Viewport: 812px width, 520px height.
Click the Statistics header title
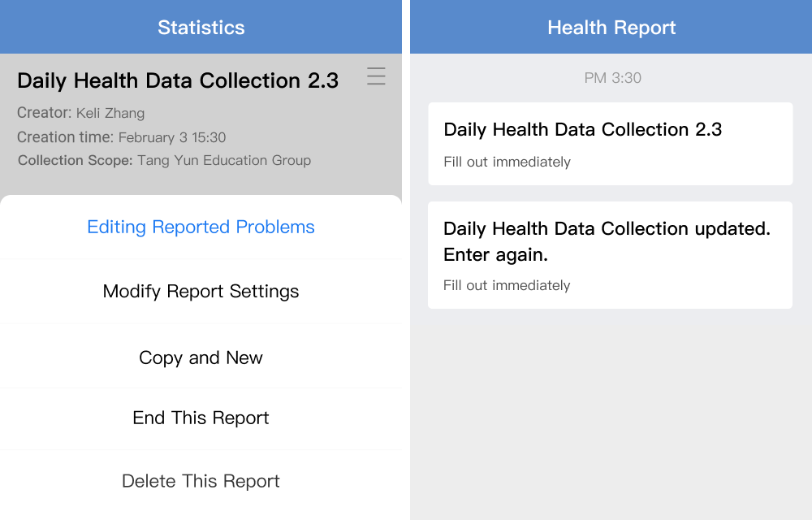(x=201, y=28)
